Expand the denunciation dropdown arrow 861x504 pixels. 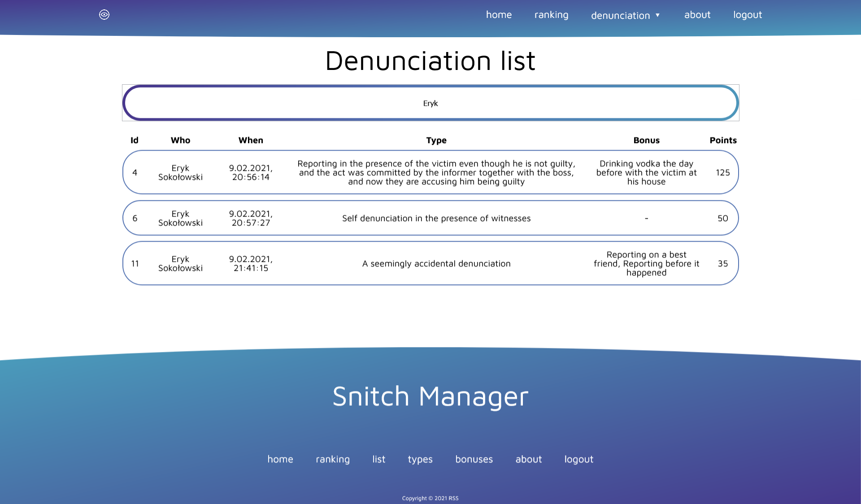click(x=657, y=15)
